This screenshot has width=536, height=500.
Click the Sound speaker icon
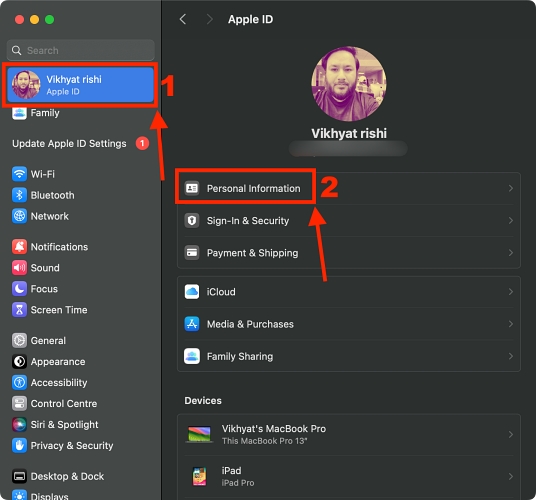pyautogui.click(x=19, y=268)
